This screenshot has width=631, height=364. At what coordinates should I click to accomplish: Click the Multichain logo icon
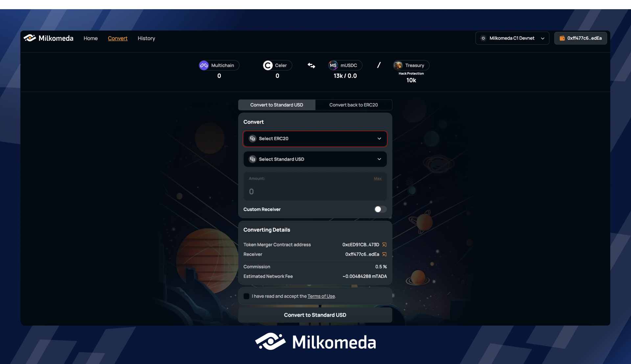click(204, 65)
